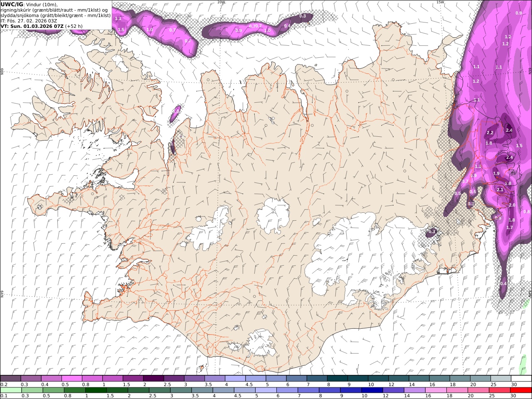Click the UWC/IG title in the header
This screenshot has width=532, height=399.
pos(11,4)
